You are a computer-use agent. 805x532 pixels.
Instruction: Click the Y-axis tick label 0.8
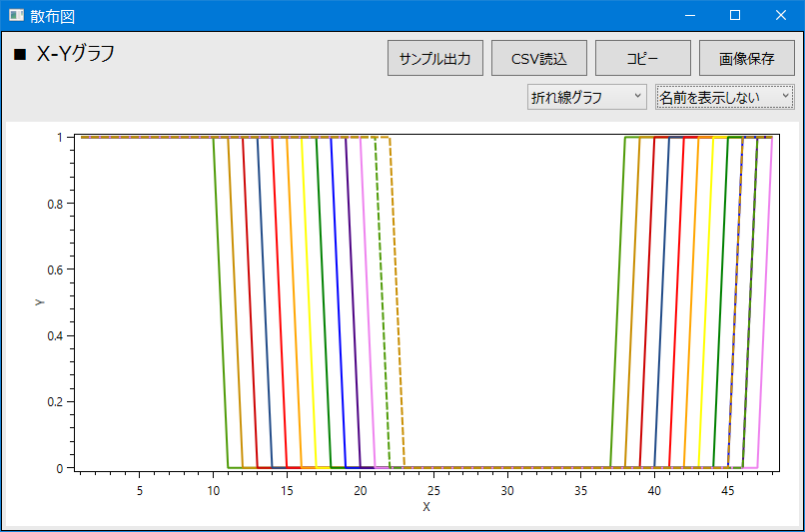point(55,205)
